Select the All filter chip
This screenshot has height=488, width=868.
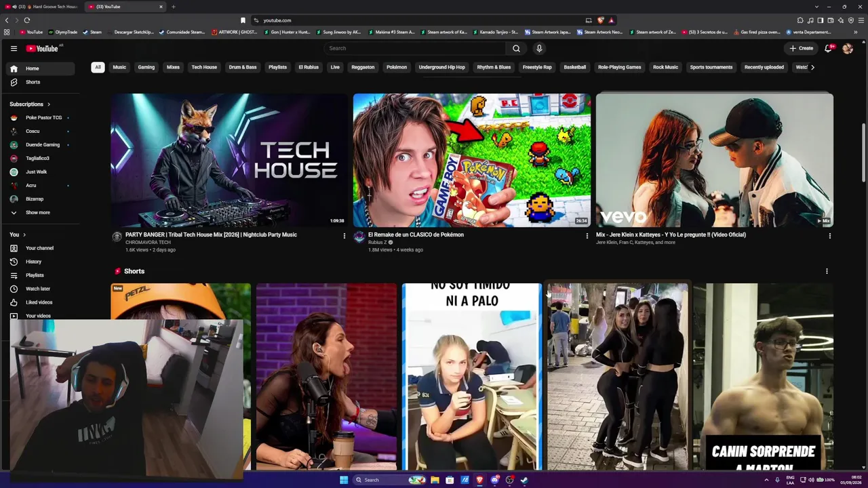click(x=98, y=67)
